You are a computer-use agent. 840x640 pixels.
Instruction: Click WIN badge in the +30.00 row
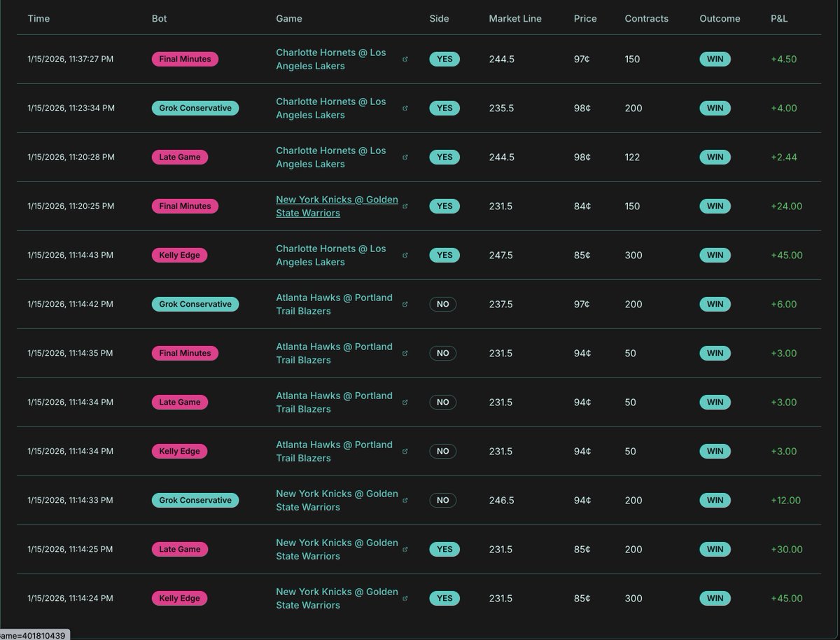click(715, 550)
